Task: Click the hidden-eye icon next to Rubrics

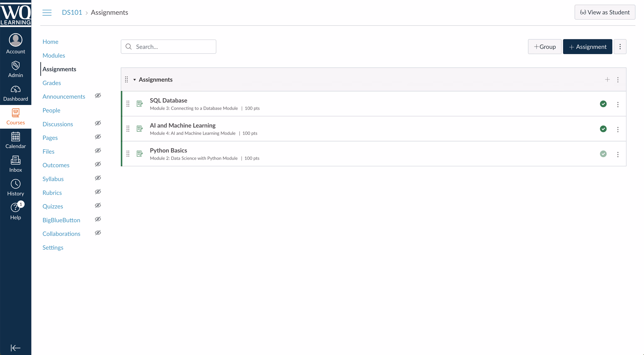Action: tap(98, 192)
